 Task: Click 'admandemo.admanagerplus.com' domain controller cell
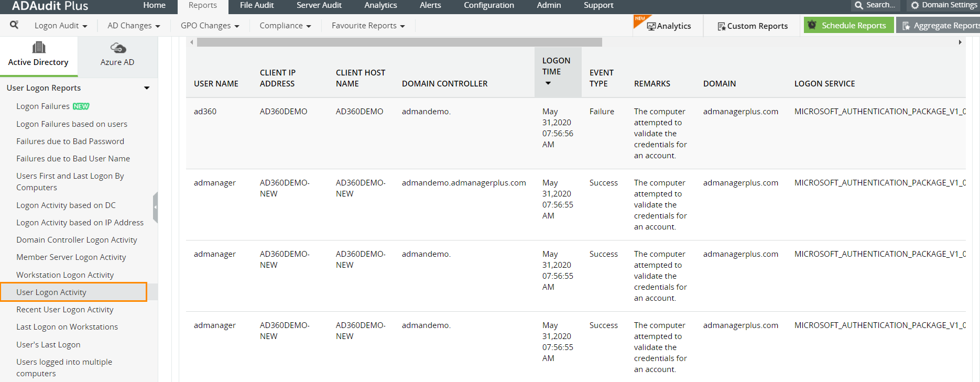tap(464, 183)
